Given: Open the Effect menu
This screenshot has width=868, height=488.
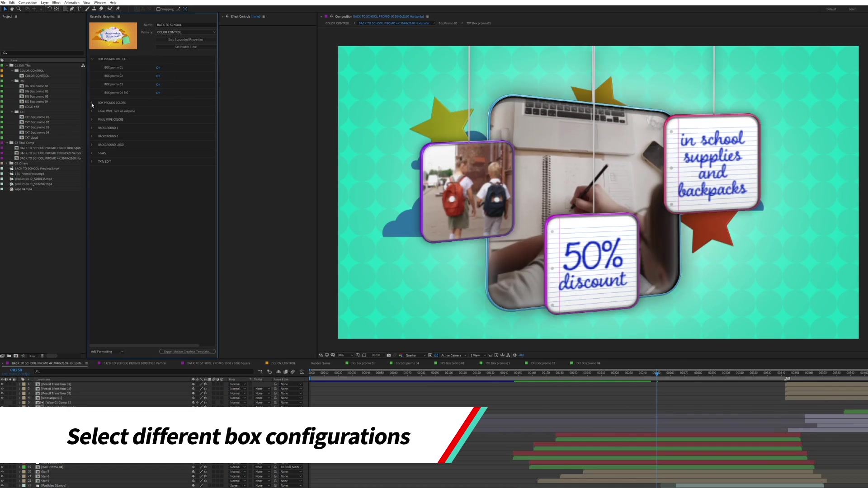Looking at the screenshot, I should coord(56,3).
